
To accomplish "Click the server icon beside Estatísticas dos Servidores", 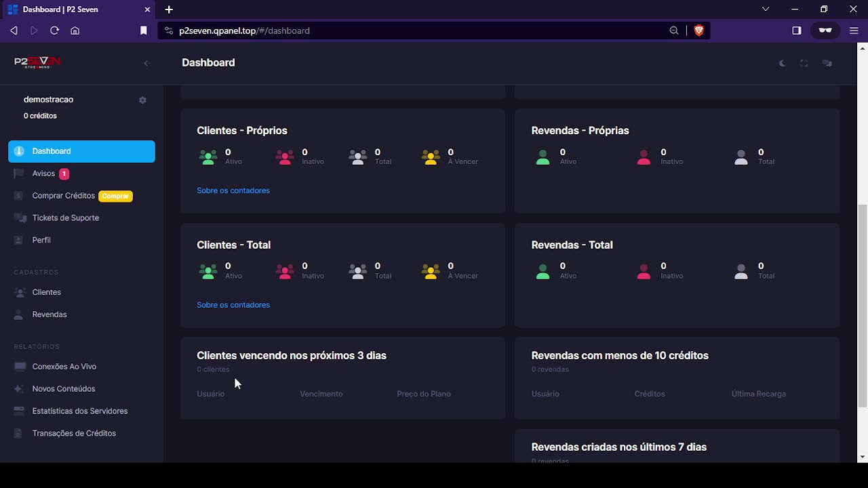I will click(19, 411).
